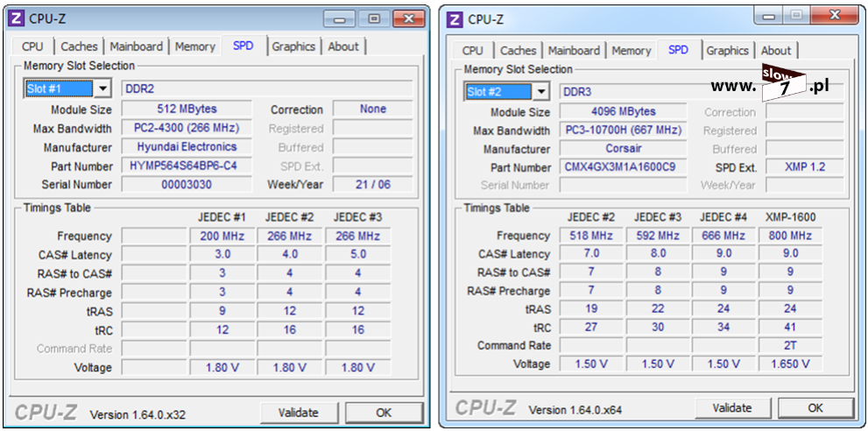The height and width of the screenshot is (431, 868).
Task: Click 666 MHz frequency under JEDEC #4
Action: [x=723, y=236]
